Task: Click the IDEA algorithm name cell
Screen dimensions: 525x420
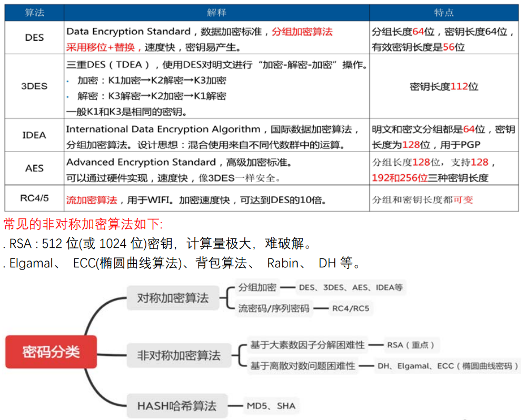Action: click(34, 135)
